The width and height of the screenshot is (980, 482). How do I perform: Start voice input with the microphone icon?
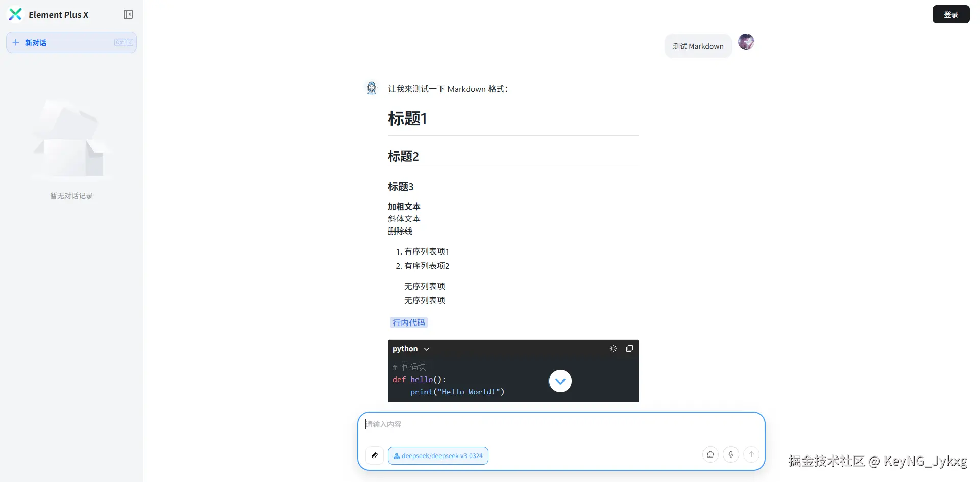click(x=731, y=454)
